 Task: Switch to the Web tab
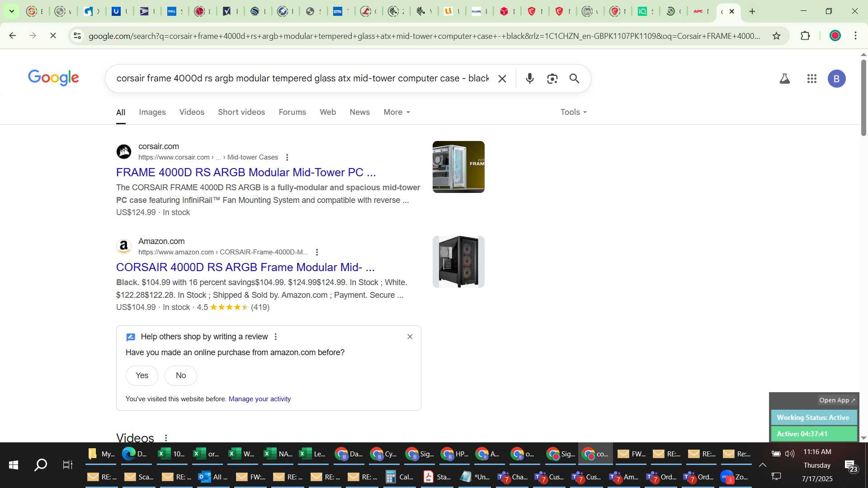tap(328, 112)
